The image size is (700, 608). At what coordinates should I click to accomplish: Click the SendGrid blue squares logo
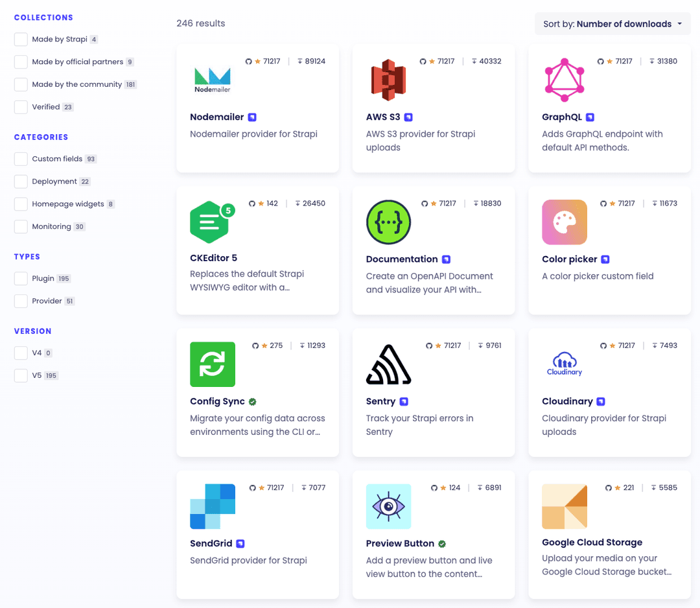(213, 506)
